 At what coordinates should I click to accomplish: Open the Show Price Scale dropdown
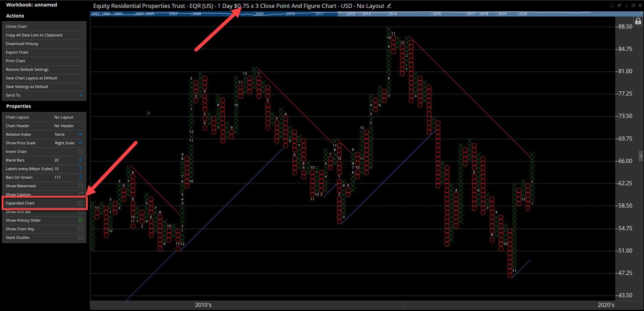click(80, 143)
